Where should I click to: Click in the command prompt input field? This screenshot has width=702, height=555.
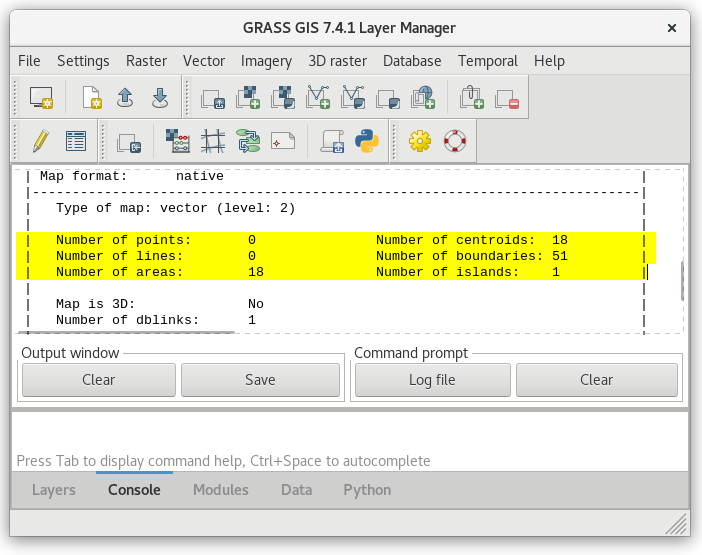pos(350,440)
